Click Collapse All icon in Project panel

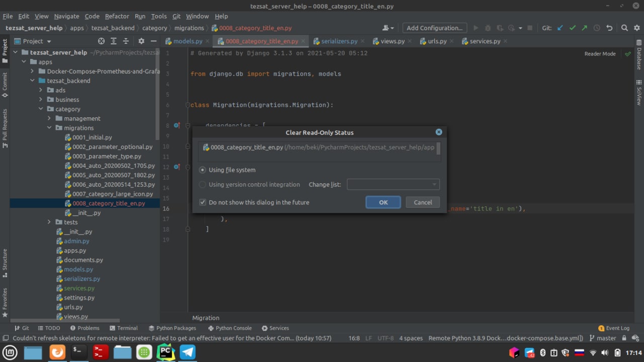(x=126, y=41)
